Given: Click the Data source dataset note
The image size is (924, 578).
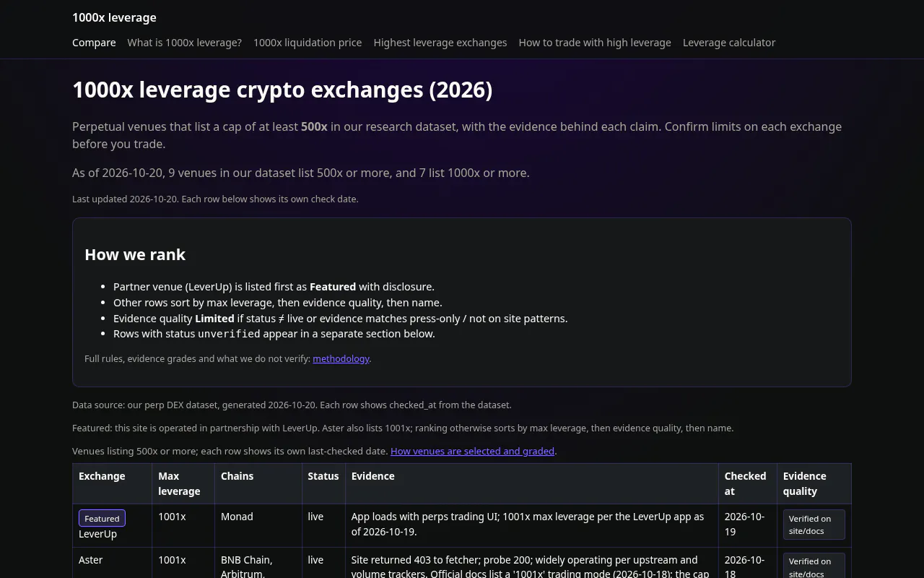Looking at the screenshot, I should click(x=292, y=405).
